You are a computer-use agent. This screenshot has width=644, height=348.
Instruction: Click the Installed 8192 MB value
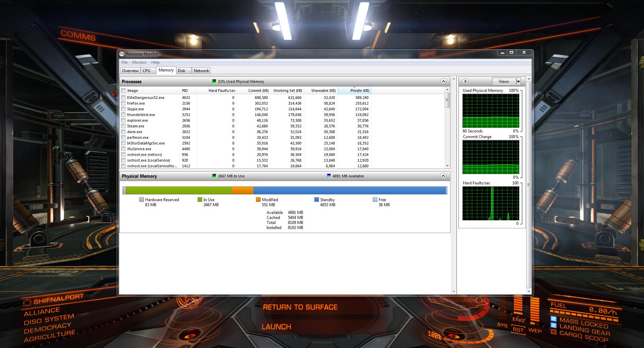296,228
